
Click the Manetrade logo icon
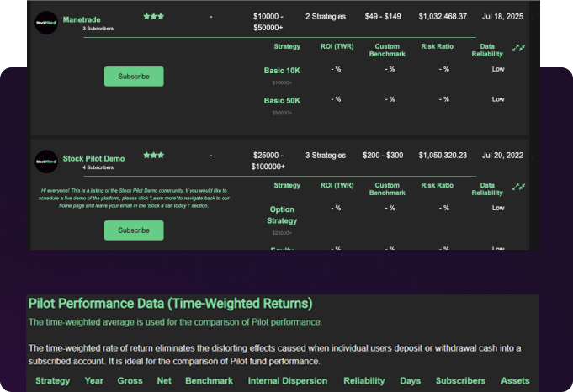tap(46, 22)
